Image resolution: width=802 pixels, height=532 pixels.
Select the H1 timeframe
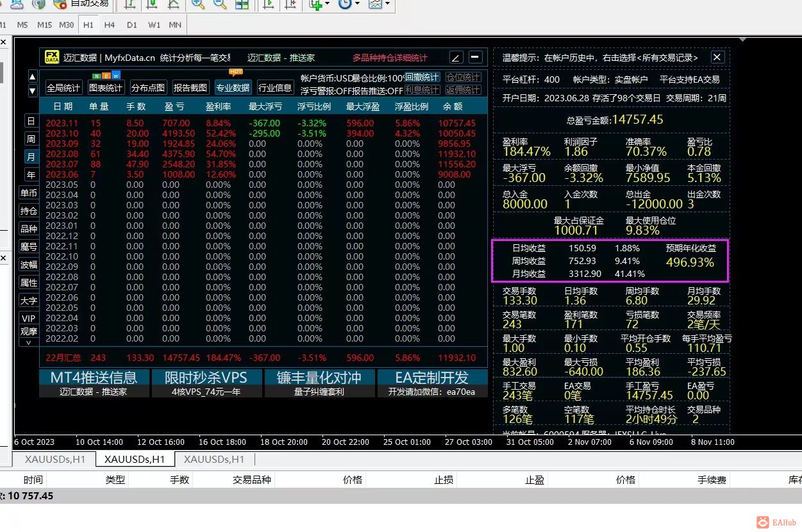(88, 25)
